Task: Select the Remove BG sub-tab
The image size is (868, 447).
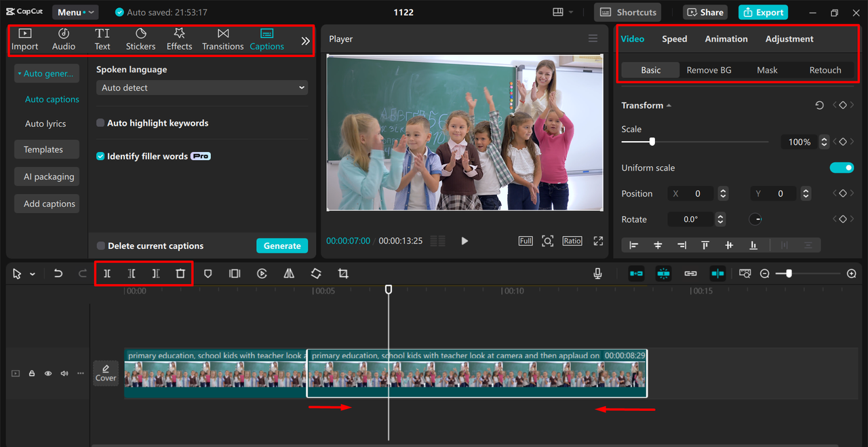Action: tap(709, 70)
